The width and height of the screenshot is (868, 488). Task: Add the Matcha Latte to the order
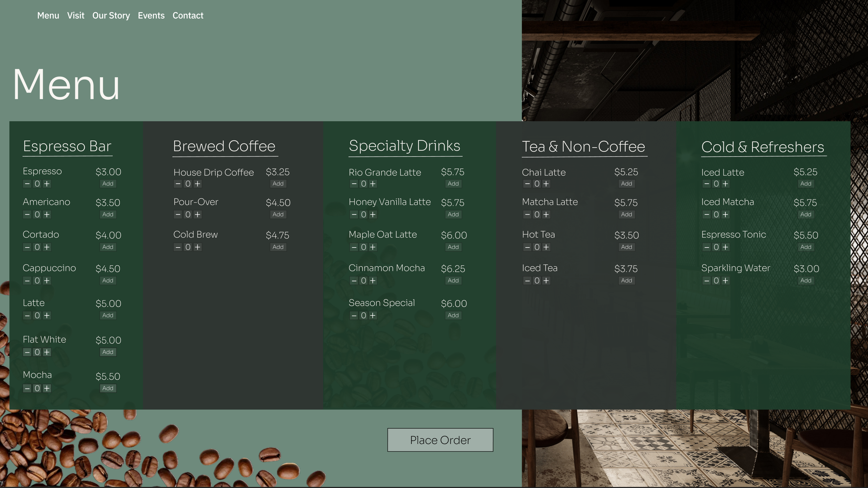(626, 214)
